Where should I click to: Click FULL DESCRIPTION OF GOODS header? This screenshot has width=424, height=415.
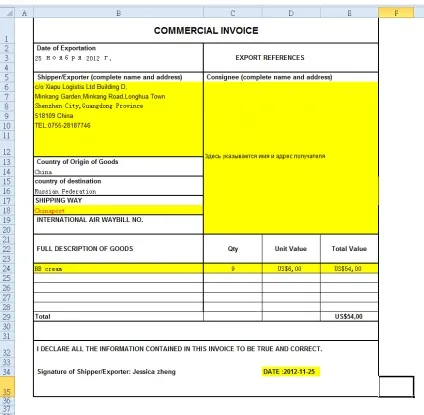tap(118, 249)
